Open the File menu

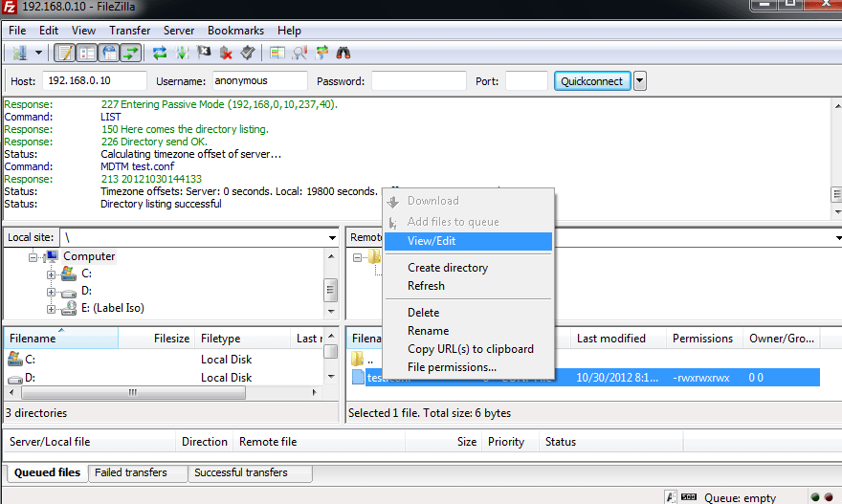point(17,31)
